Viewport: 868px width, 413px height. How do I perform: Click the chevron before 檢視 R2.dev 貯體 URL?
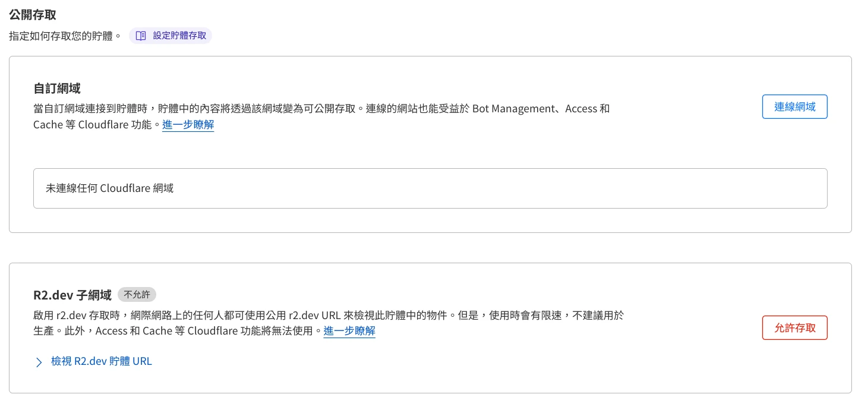[x=39, y=362]
